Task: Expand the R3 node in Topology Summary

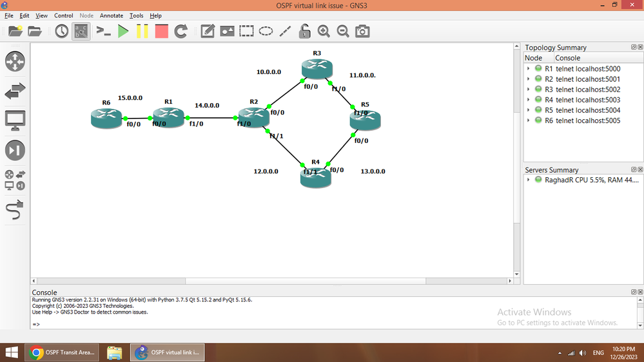Action: (x=529, y=89)
